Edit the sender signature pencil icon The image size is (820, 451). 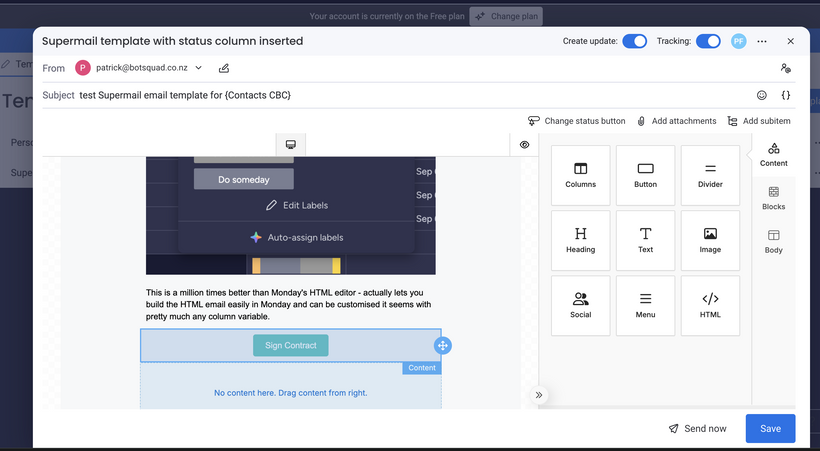pos(224,68)
